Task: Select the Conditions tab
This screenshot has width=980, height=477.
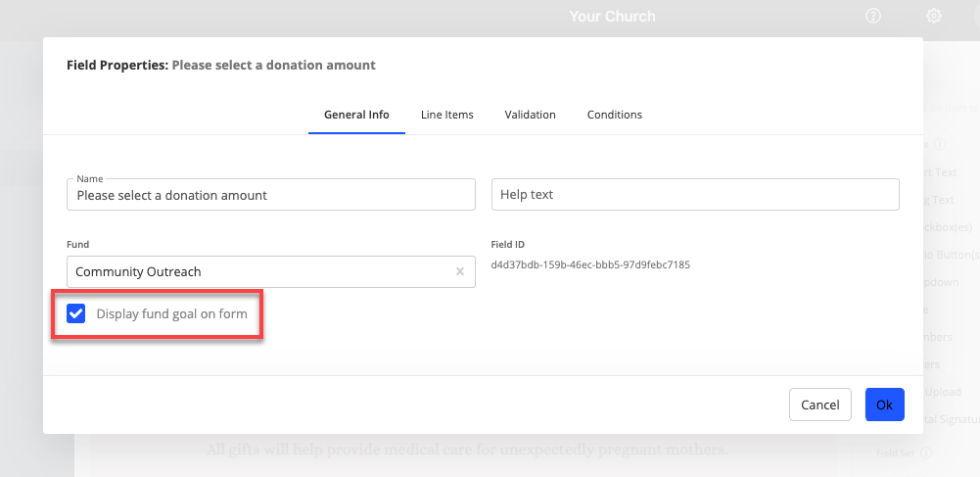Action: (x=614, y=115)
